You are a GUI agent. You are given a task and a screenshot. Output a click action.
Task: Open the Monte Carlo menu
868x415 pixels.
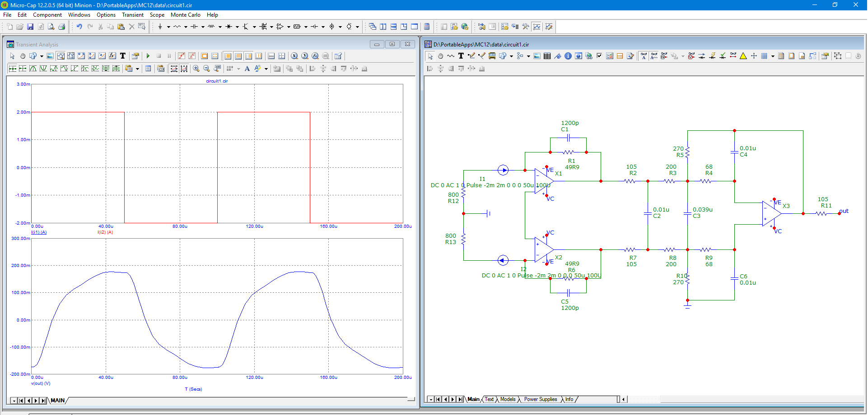pyautogui.click(x=185, y=15)
